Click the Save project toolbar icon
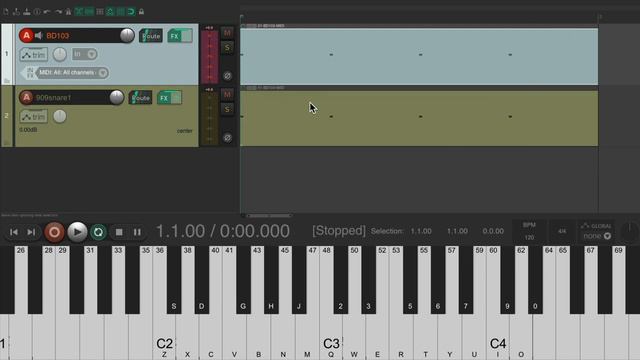The height and width of the screenshot is (360, 640). point(27,12)
